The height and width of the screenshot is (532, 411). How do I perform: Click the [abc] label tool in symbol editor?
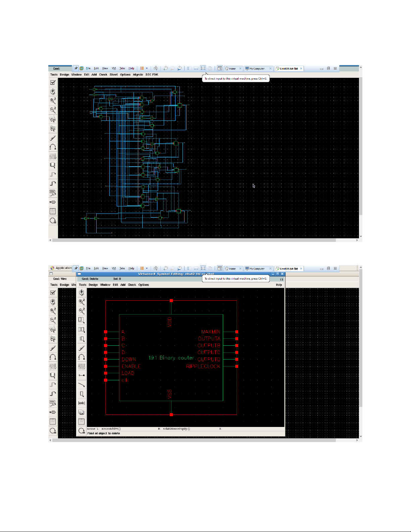82,403
